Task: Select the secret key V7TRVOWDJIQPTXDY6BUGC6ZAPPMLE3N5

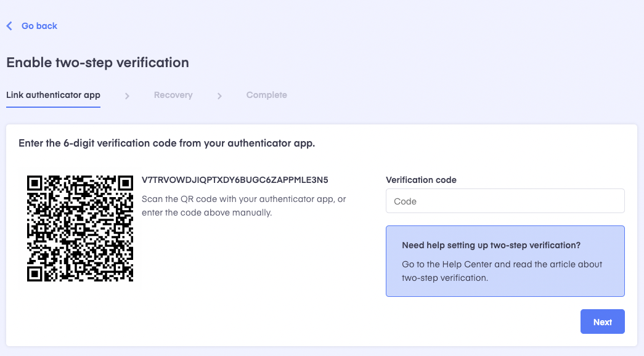Action: pyautogui.click(x=235, y=180)
